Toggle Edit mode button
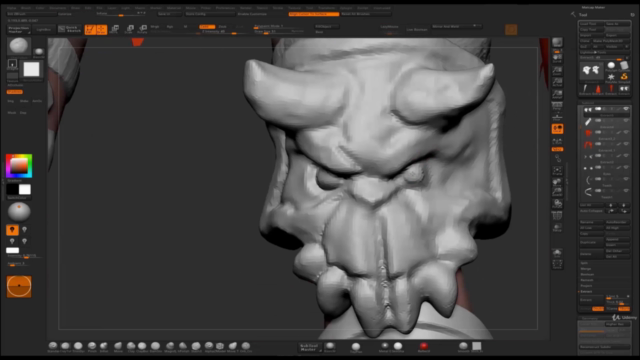Screen dimensions: 640x360 point(90,29)
